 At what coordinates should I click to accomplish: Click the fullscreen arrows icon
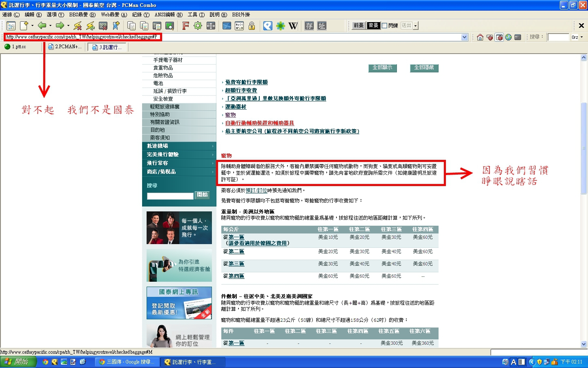coord(211,26)
